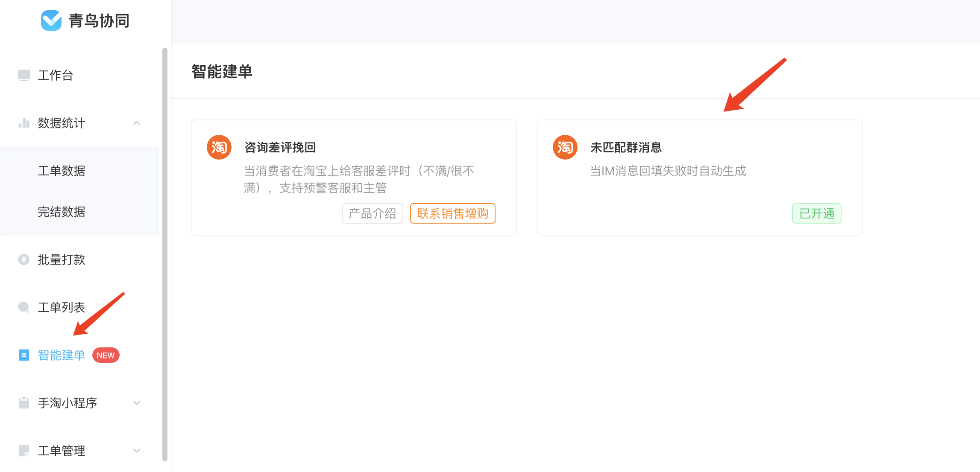Viewport: 980px width, 472px height.
Task: Click the 当IM消息回填失败时自动生成 description
Action: click(x=668, y=171)
